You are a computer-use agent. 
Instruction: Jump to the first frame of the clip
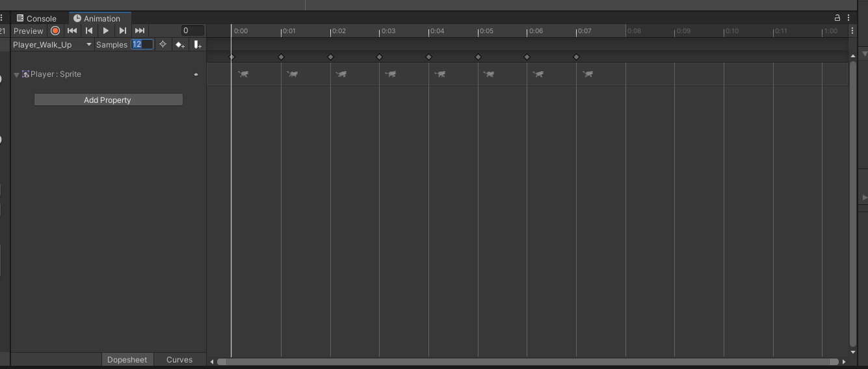pos(72,31)
